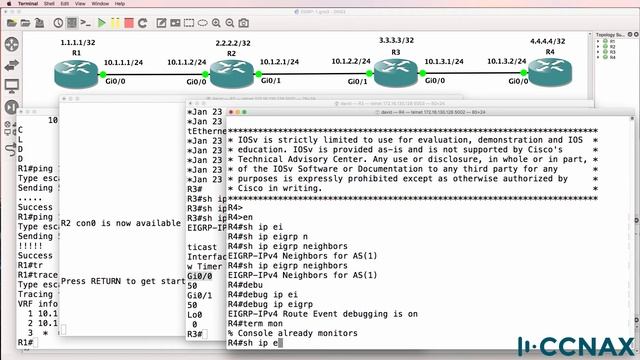The height and width of the screenshot is (360, 640).
Task: Toggle show interface labels toolbar icon
Action: click(x=71, y=23)
